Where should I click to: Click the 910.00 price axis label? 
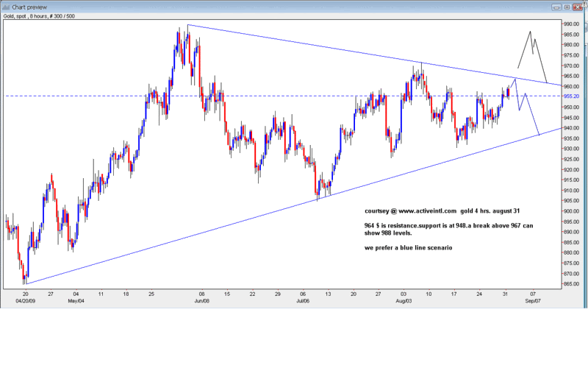click(573, 191)
